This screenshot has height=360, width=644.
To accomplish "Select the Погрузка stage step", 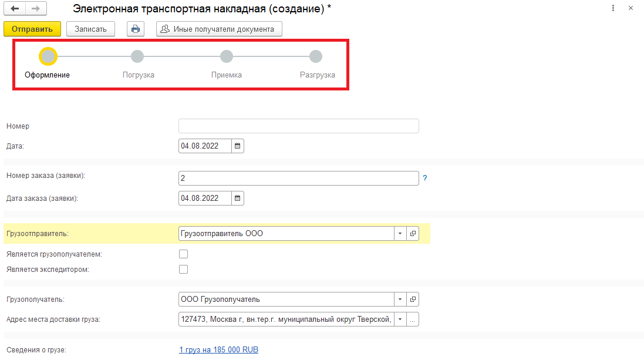I will pyautogui.click(x=137, y=56).
